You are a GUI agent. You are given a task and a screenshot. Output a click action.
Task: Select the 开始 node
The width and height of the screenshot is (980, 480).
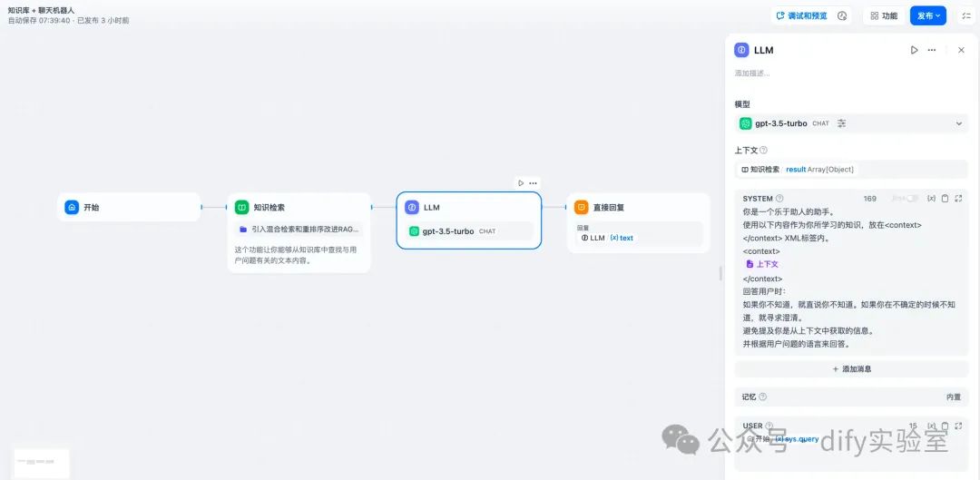[129, 207]
